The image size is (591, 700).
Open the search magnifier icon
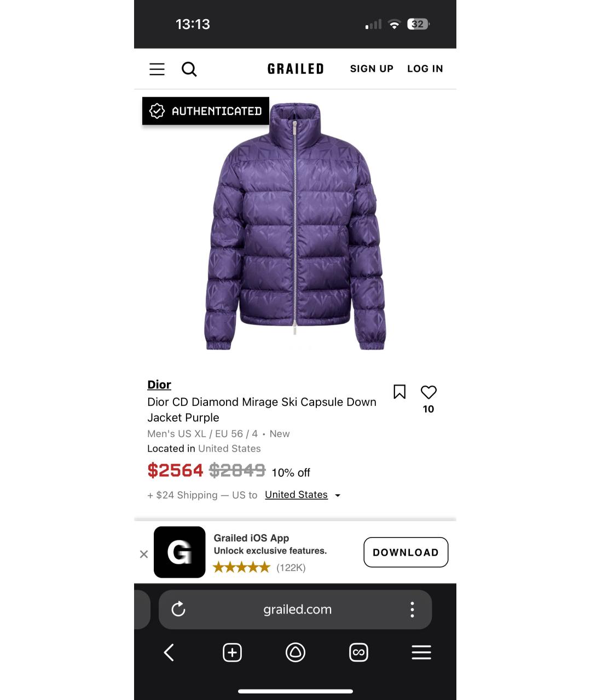coord(189,69)
